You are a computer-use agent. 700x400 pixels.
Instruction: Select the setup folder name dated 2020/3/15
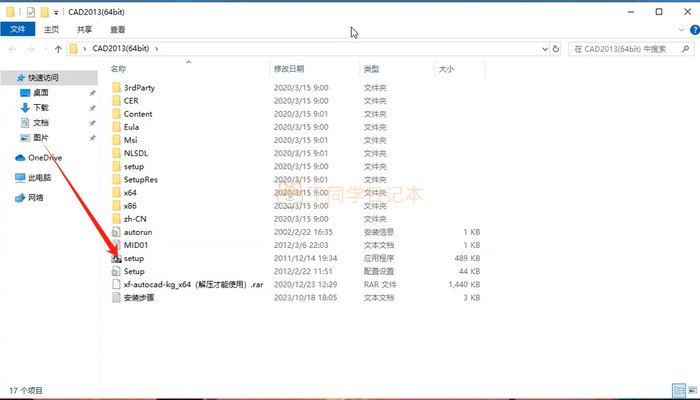coord(133,167)
